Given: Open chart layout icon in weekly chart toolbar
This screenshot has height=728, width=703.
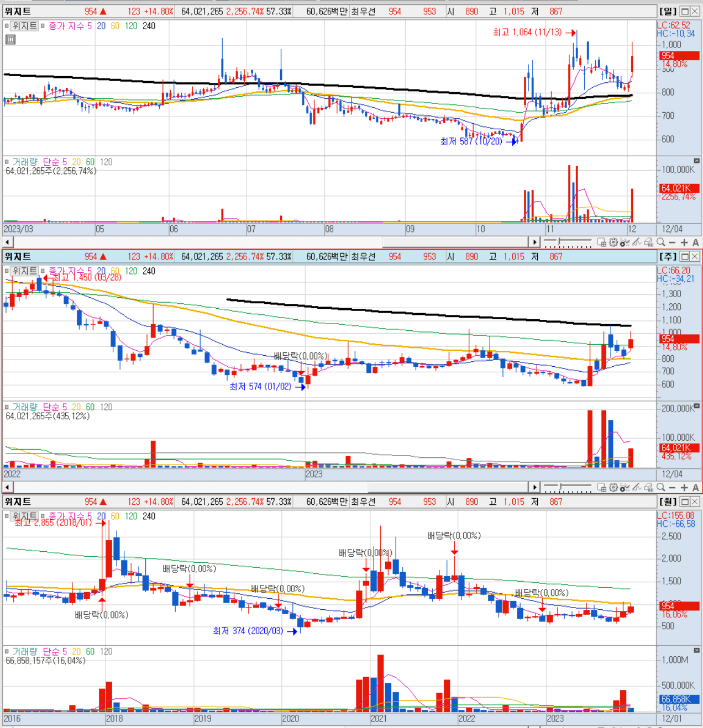Looking at the screenshot, I should [x=601, y=488].
